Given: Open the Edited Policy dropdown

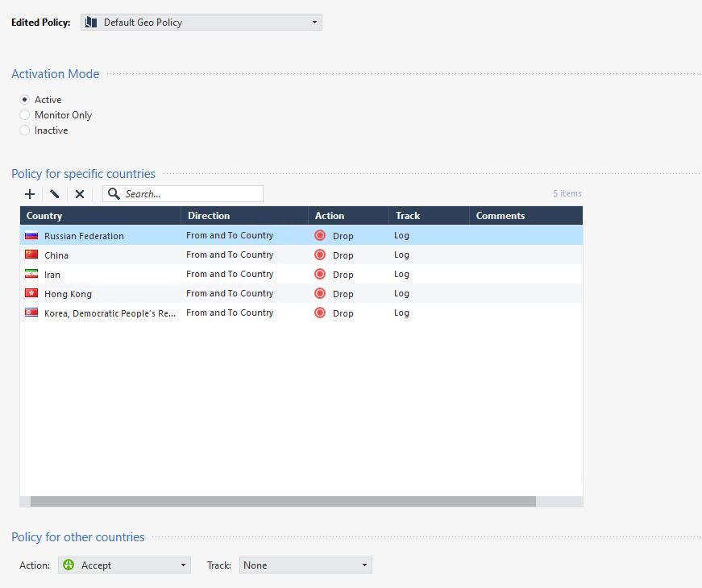Looking at the screenshot, I should click(x=201, y=23).
